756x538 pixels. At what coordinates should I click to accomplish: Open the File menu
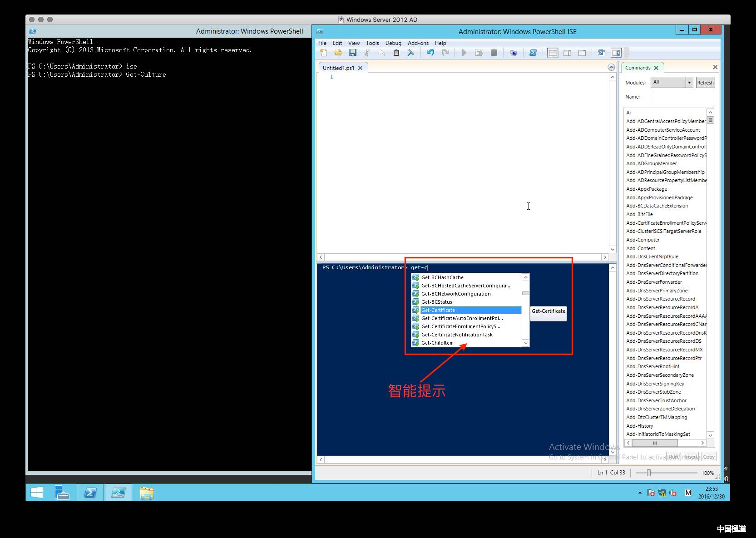pyautogui.click(x=322, y=43)
